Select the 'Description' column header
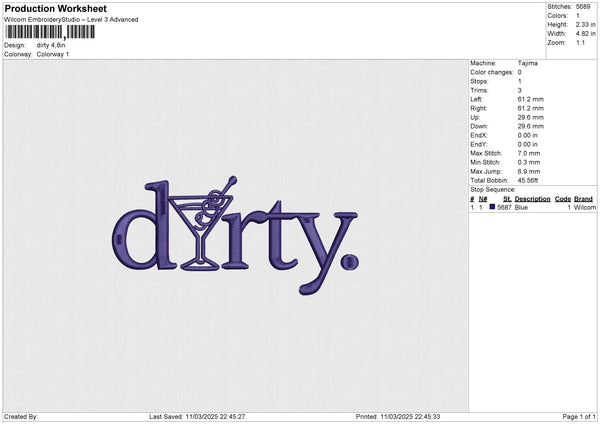 (532, 199)
